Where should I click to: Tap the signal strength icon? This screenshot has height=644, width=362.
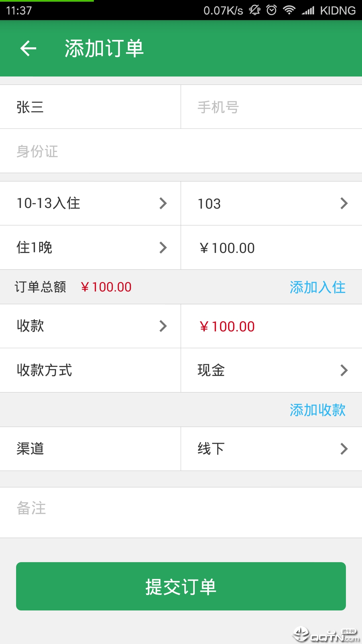click(308, 11)
